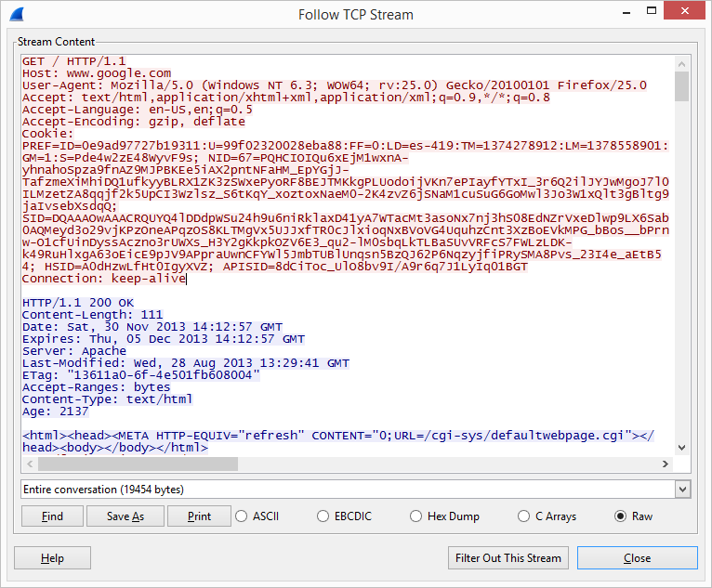This screenshot has width=712, height=588.
Task: Click the scroll left arrow
Action: [x=30, y=464]
